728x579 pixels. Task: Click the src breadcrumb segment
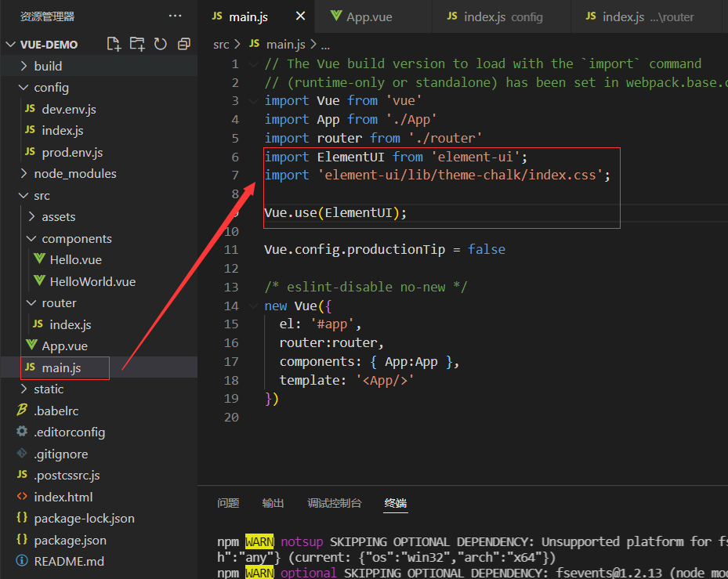point(221,45)
